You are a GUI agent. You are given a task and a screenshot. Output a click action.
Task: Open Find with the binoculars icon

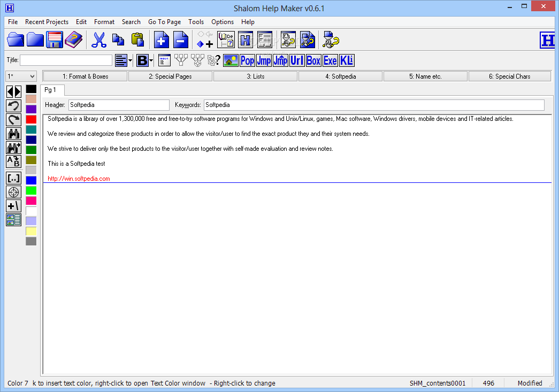pyautogui.click(x=13, y=134)
